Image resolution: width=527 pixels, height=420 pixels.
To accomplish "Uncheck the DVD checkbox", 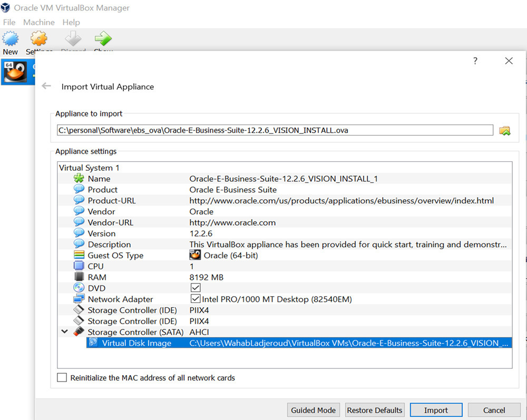I will (196, 288).
